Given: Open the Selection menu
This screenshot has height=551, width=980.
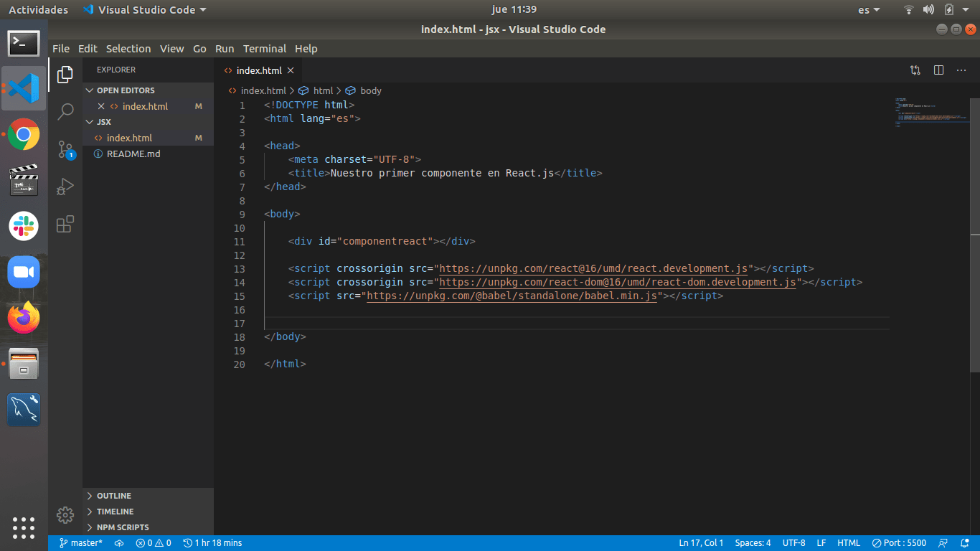Looking at the screenshot, I should pos(128,49).
